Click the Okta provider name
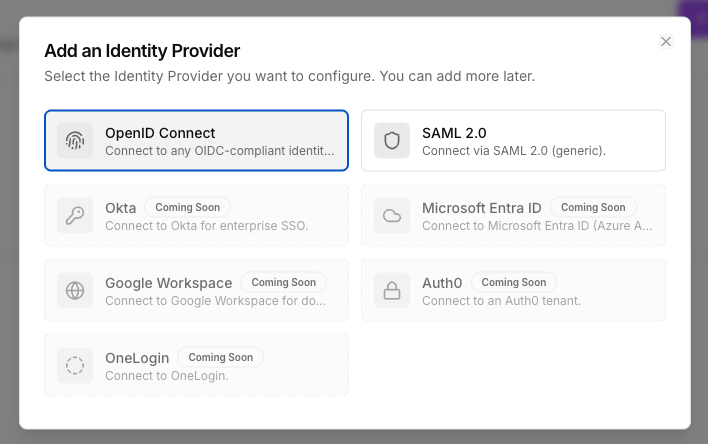708x444 pixels. (x=121, y=208)
